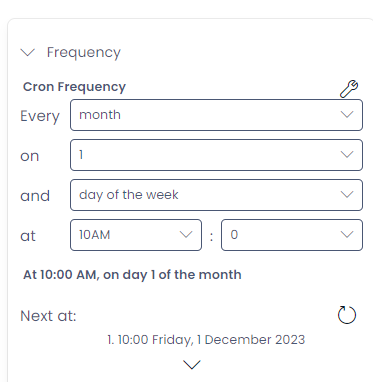Screen dimensions: 373x382
Task: Open the minute dropdown showing 0
Action: 292,235
